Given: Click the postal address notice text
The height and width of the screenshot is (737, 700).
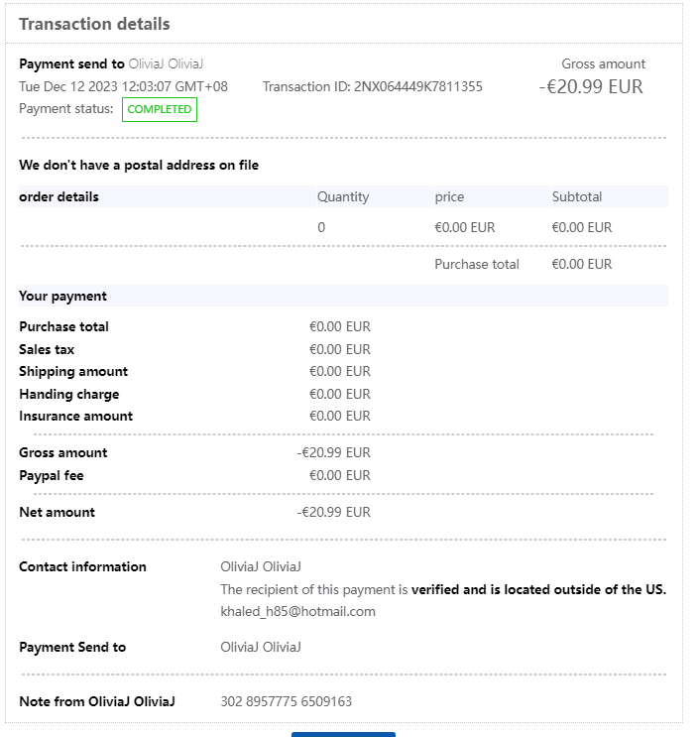Looking at the screenshot, I should tap(139, 165).
